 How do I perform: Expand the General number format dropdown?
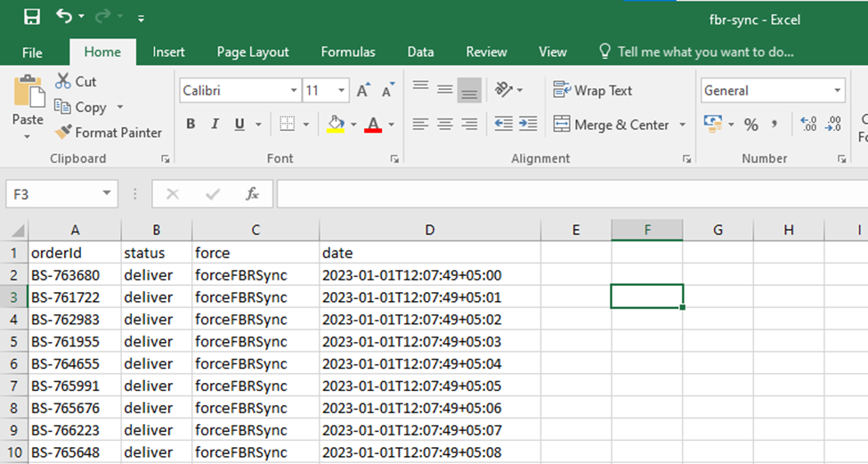pyautogui.click(x=837, y=91)
